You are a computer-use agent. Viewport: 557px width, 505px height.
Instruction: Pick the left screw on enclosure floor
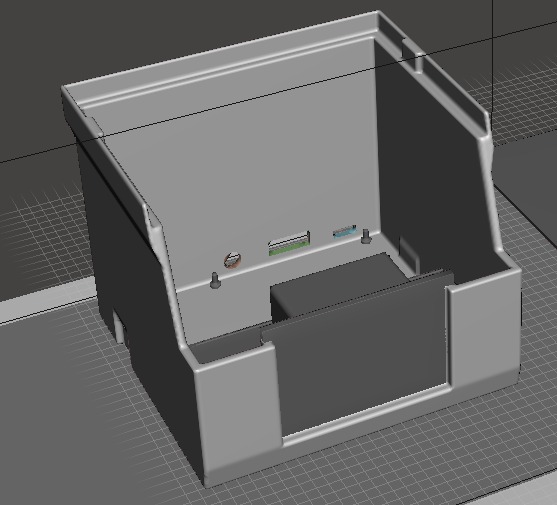point(215,280)
